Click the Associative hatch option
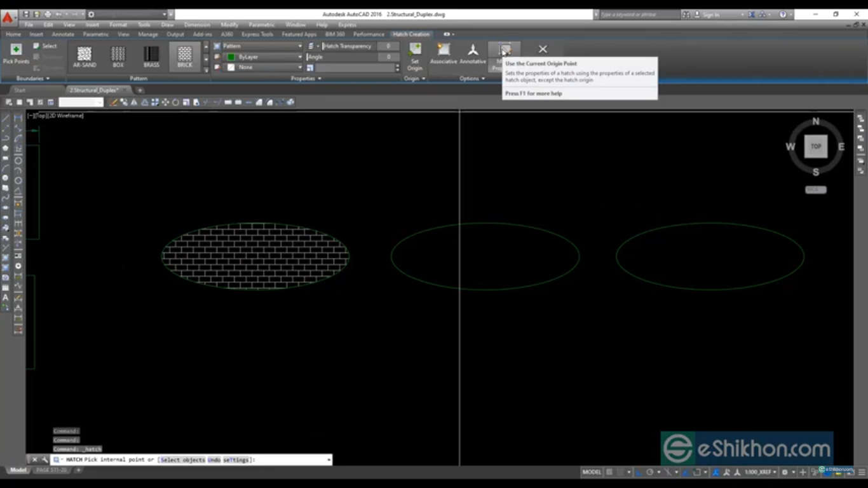This screenshot has height=488, width=868. 444,54
